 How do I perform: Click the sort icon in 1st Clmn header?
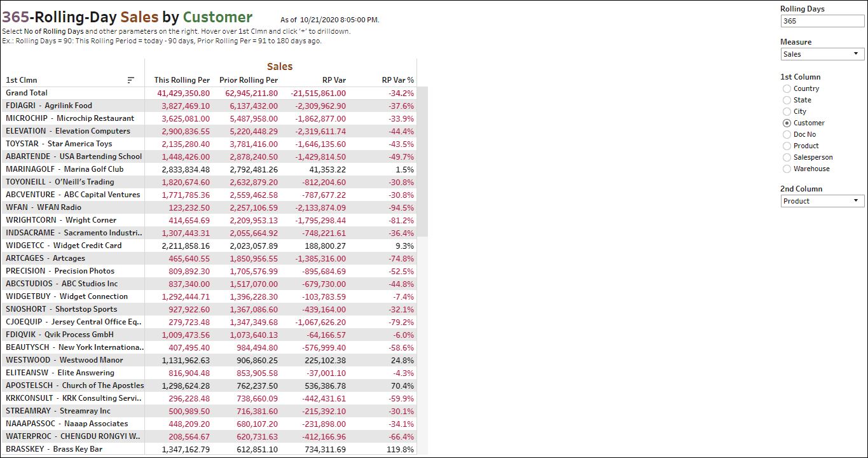tap(131, 80)
